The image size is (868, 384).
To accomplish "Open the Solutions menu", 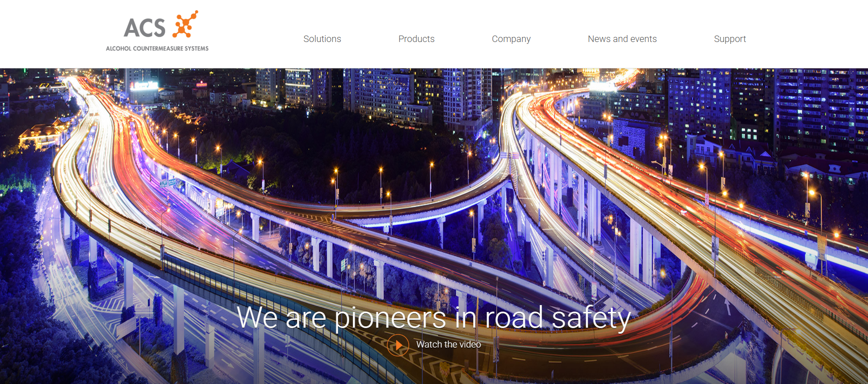I will click(322, 39).
